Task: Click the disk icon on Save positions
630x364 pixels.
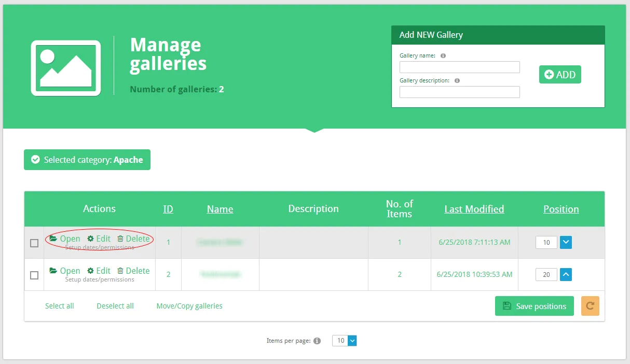Action: pos(506,306)
